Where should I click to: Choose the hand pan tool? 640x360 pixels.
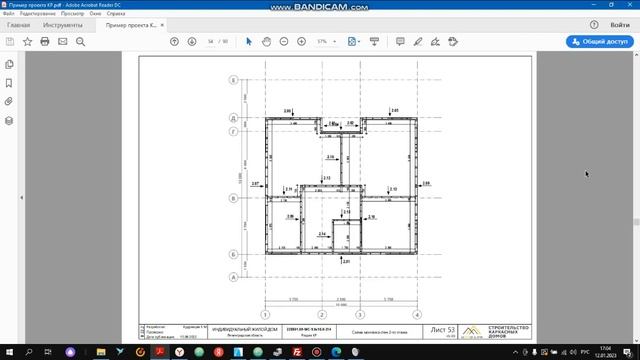click(x=267, y=42)
